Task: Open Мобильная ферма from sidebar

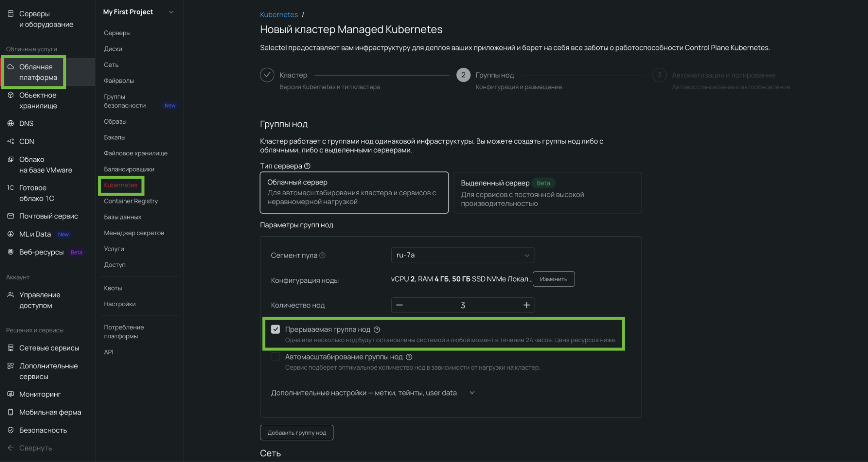Action: [50, 412]
